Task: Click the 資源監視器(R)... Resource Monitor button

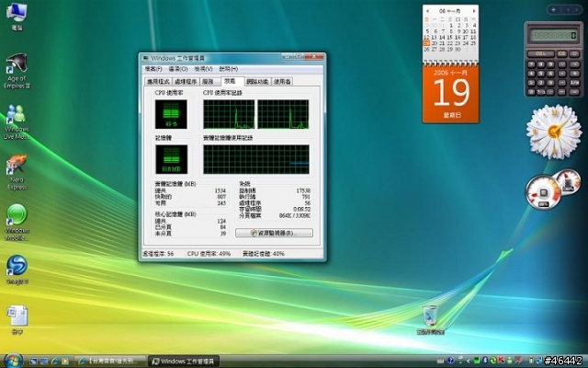Action: (274, 233)
